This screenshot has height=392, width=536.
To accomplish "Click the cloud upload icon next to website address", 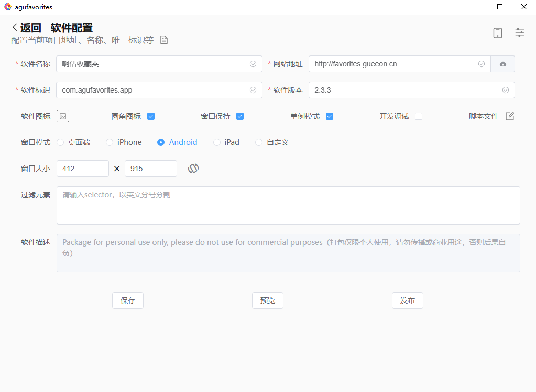I will [502, 64].
